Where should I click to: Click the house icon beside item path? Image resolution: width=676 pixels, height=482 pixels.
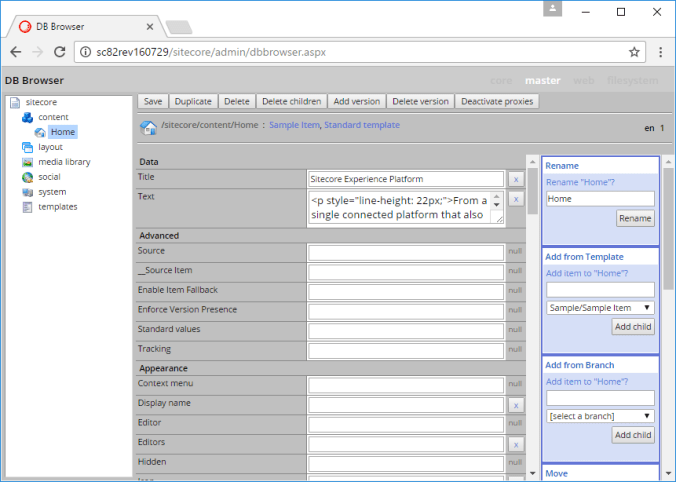coord(148,128)
